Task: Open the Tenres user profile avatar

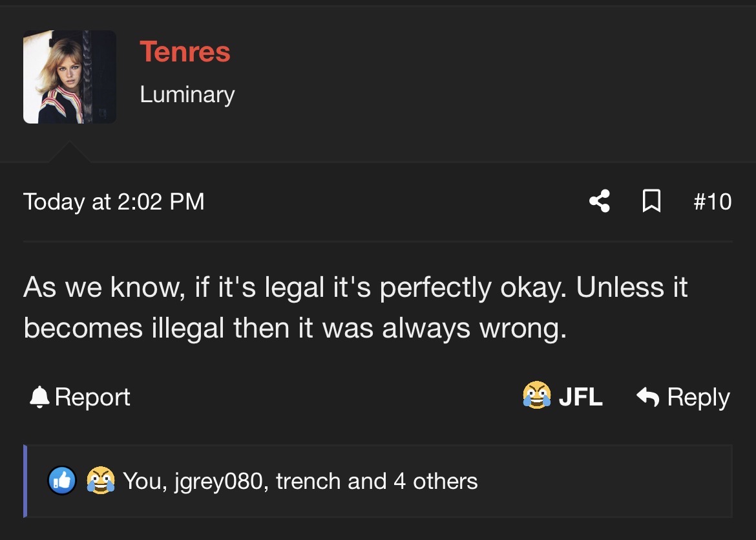Action: tap(69, 77)
